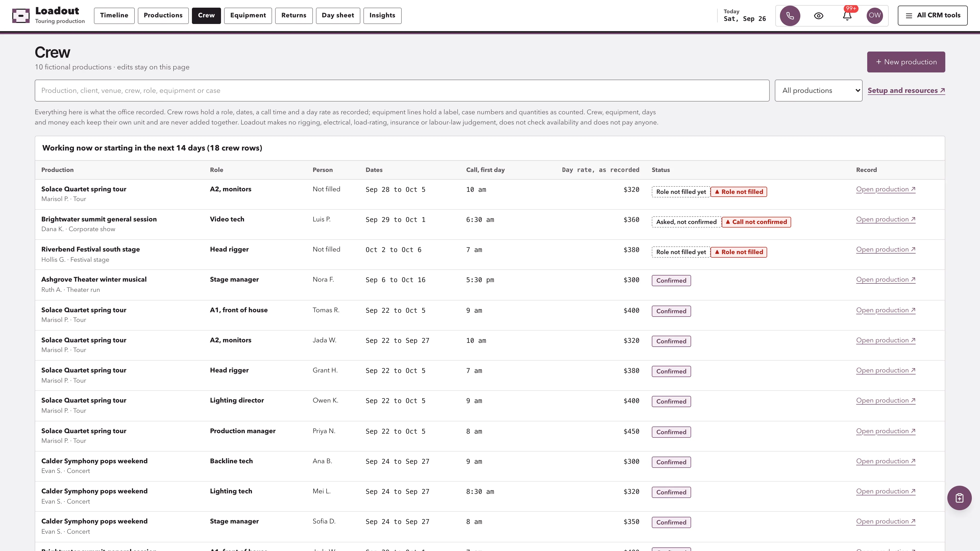Click Role not filled warning on Solace A2 row
Image resolution: width=980 pixels, height=551 pixels.
coord(739,192)
